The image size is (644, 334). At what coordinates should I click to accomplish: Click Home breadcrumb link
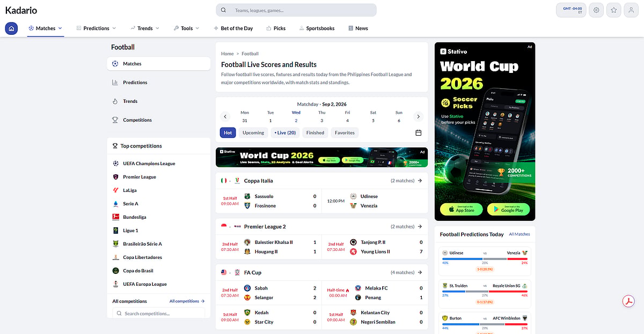point(228,54)
